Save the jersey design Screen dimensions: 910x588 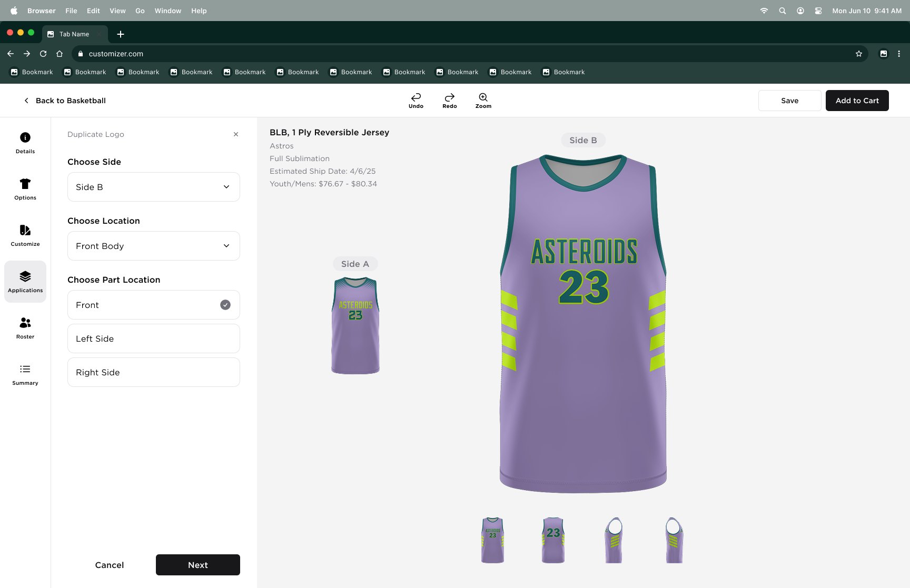point(790,101)
